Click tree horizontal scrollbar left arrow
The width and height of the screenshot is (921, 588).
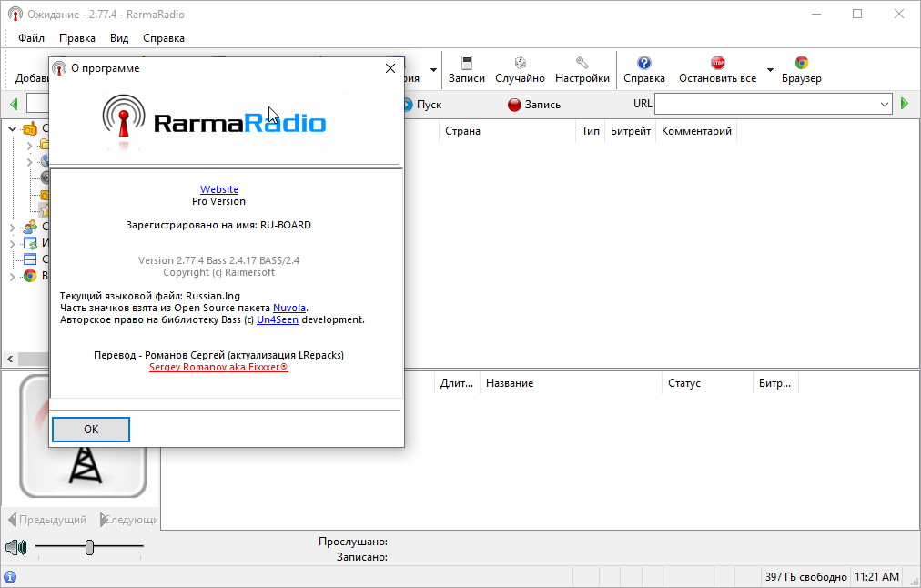coord(10,359)
